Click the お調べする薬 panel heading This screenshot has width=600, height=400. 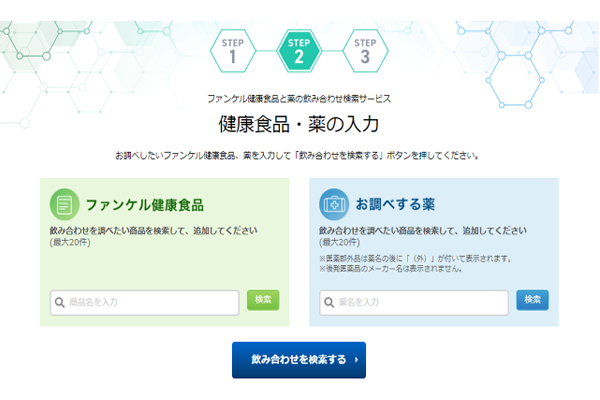point(395,205)
